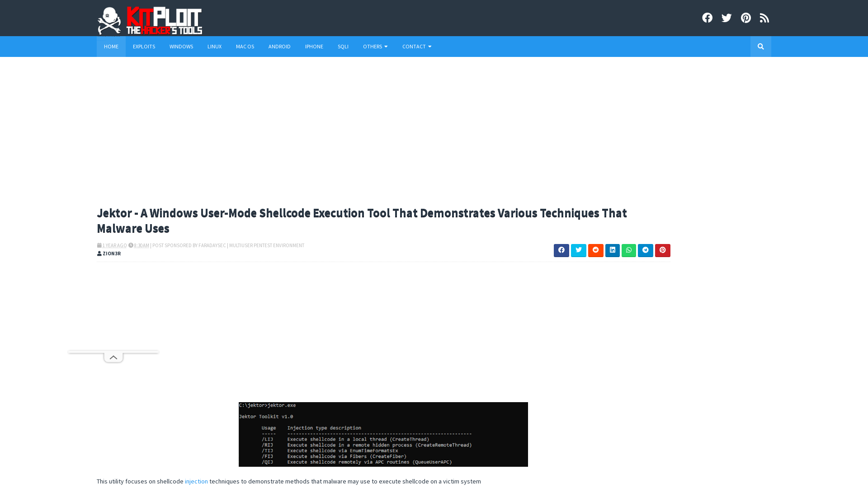
Task: Pin article on Pinterest share button
Action: click(663, 250)
